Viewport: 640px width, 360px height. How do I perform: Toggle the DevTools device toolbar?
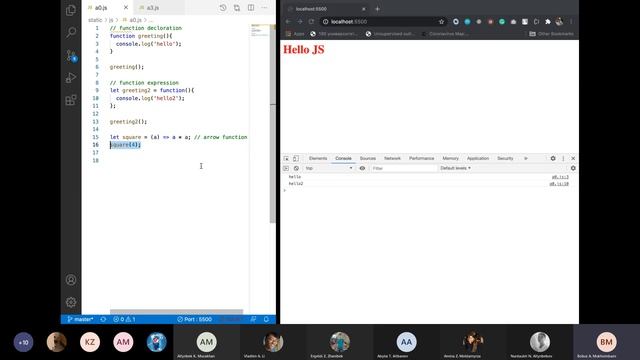coord(296,158)
